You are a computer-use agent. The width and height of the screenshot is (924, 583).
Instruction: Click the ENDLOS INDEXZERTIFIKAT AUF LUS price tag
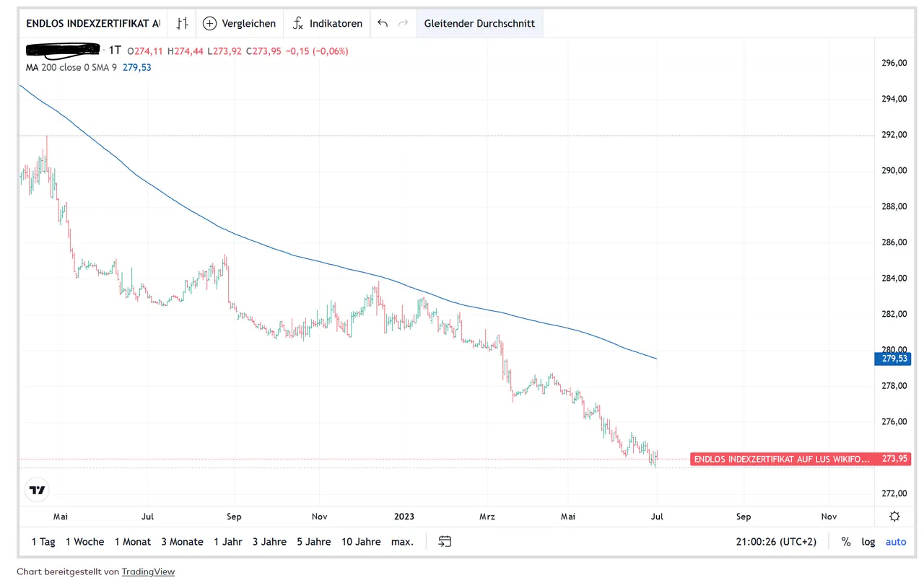782,459
